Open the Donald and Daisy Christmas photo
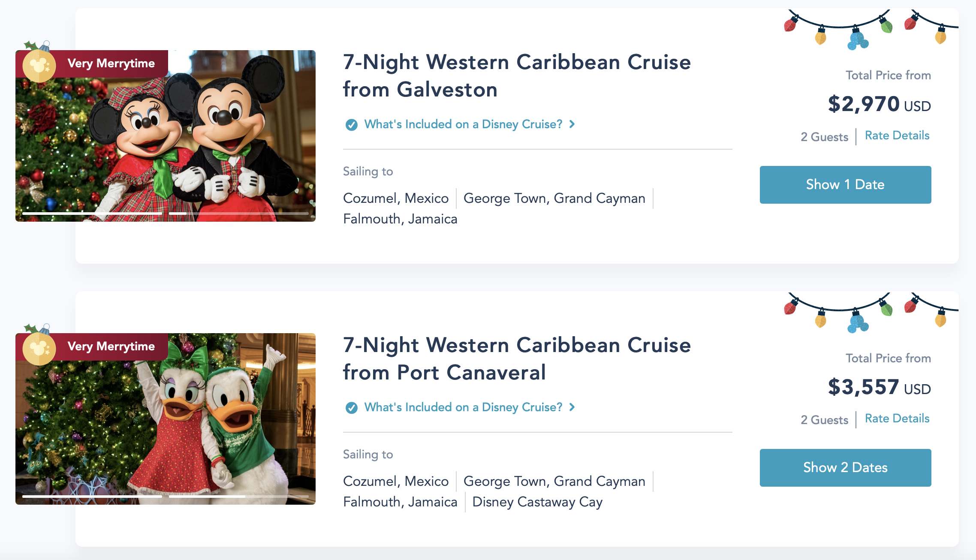Image resolution: width=976 pixels, height=560 pixels. pyautogui.click(x=166, y=425)
